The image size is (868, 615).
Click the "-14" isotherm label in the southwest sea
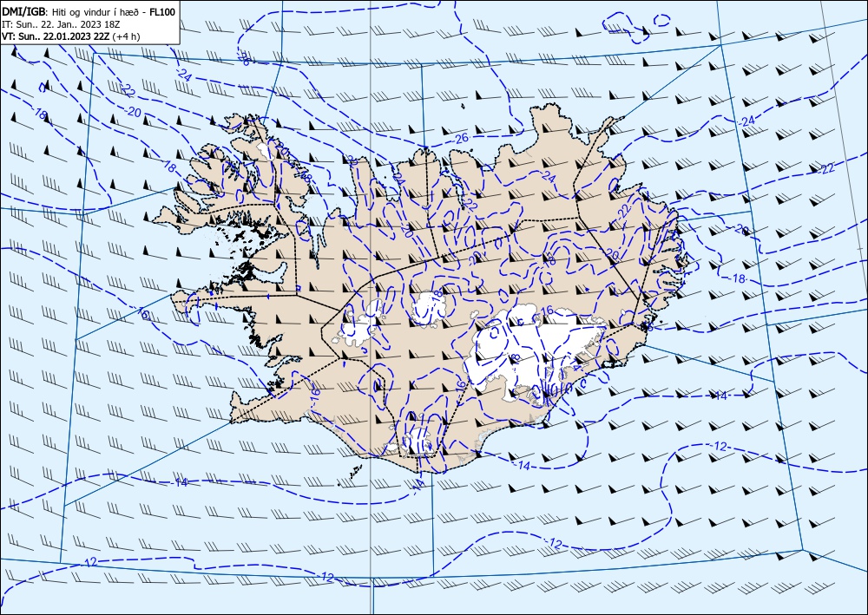(181, 482)
